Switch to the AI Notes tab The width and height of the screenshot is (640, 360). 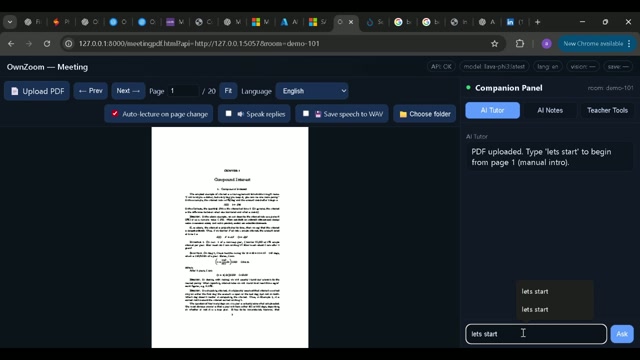[x=550, y=110]
